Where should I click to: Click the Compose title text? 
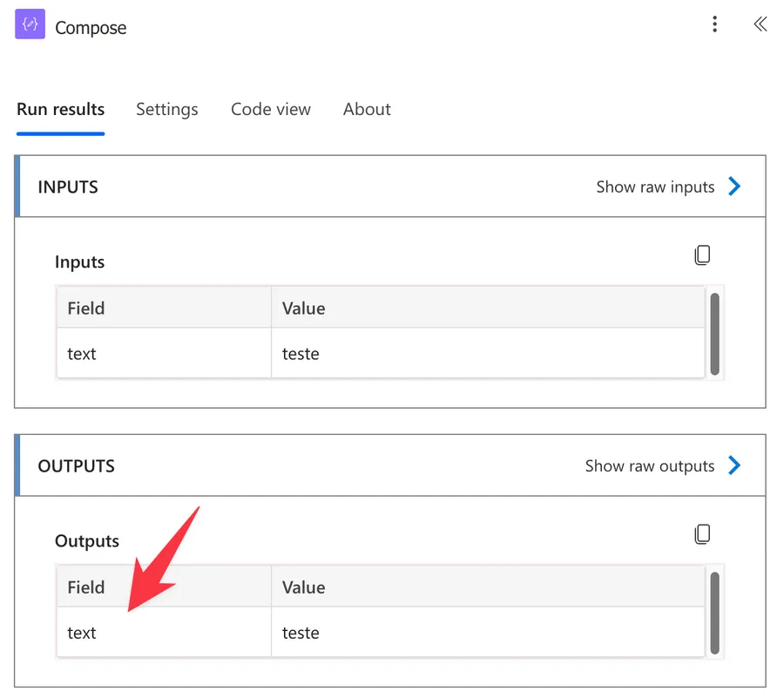point(91,28)
